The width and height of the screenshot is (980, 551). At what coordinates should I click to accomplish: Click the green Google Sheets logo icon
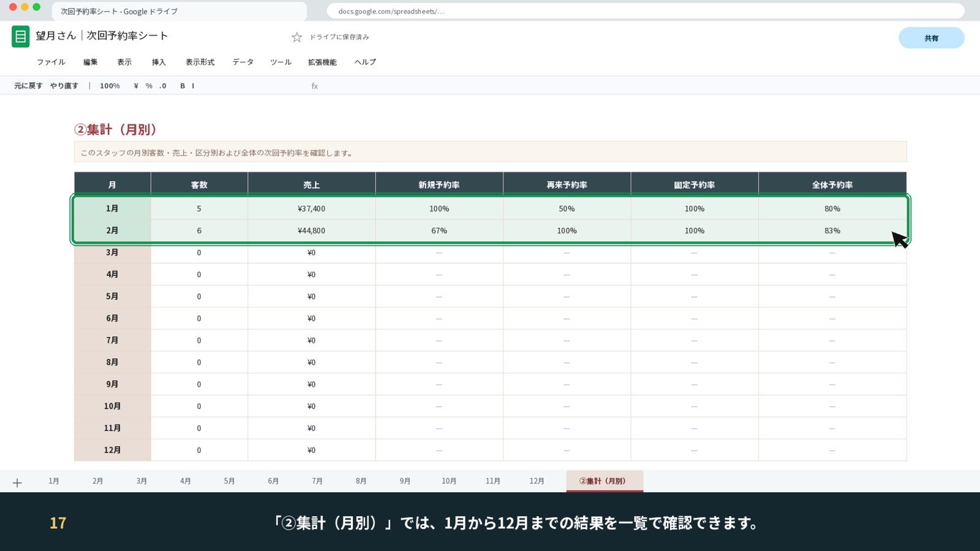(20, 37)
